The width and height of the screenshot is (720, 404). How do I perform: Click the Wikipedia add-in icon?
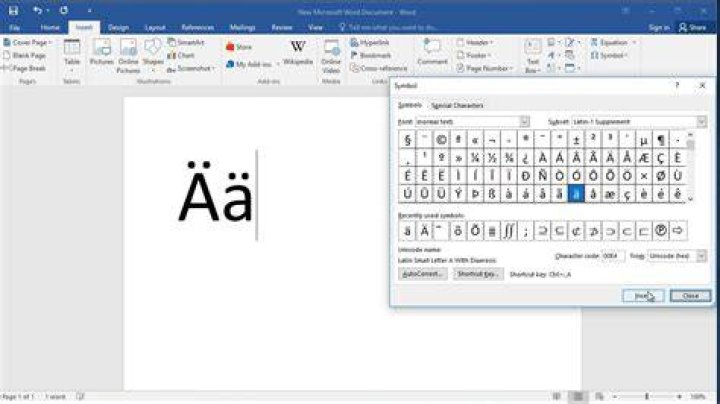[x=298, y=52]
